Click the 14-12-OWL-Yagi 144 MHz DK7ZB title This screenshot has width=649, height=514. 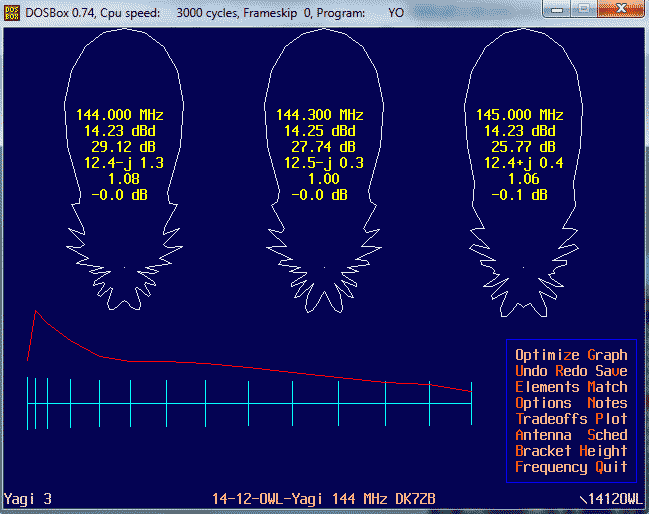(324, 499)
